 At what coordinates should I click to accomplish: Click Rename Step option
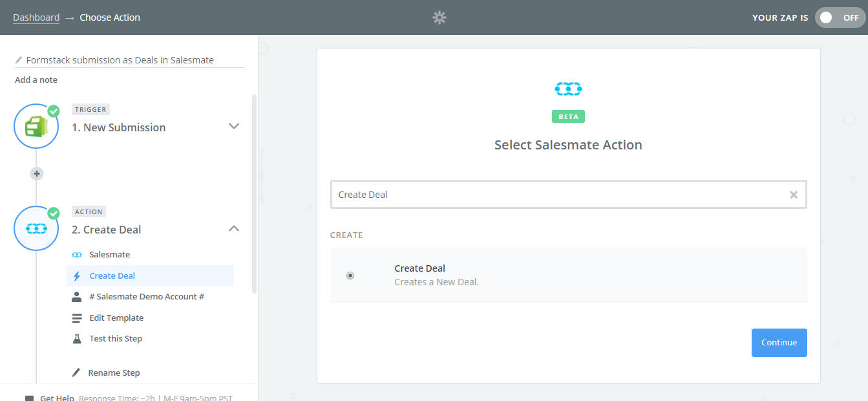coord(114,373)
